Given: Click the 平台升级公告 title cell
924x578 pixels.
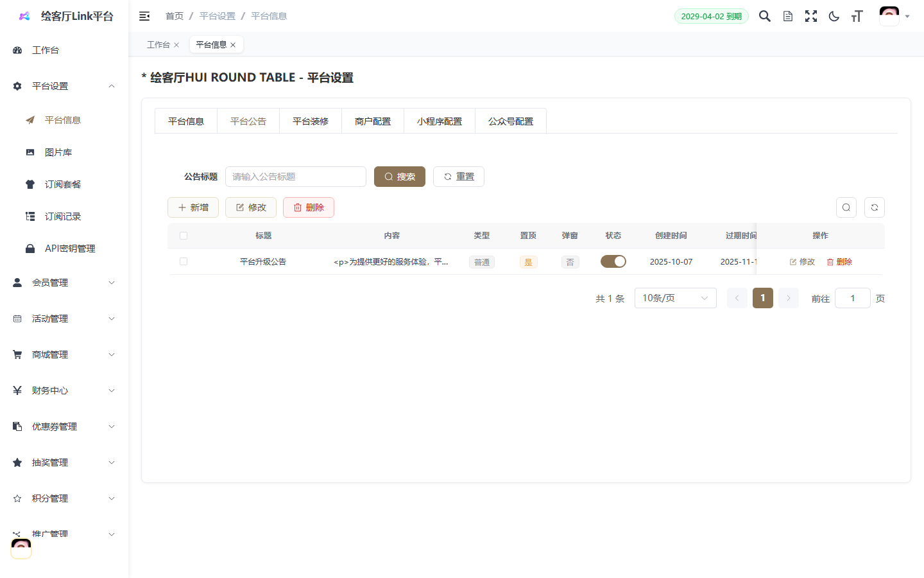Looking at the screenshot, I should point(263,261).
